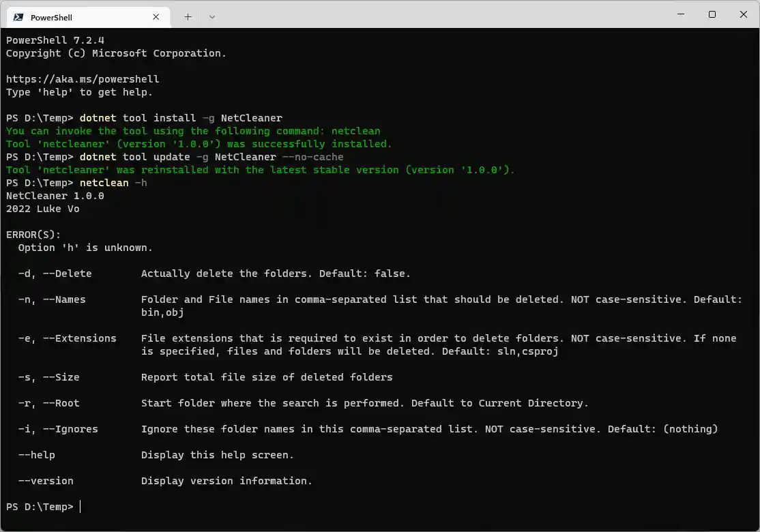Select the PowerShell tab
The height and width of the screenshot is (532, 760).
pos(88,17)
